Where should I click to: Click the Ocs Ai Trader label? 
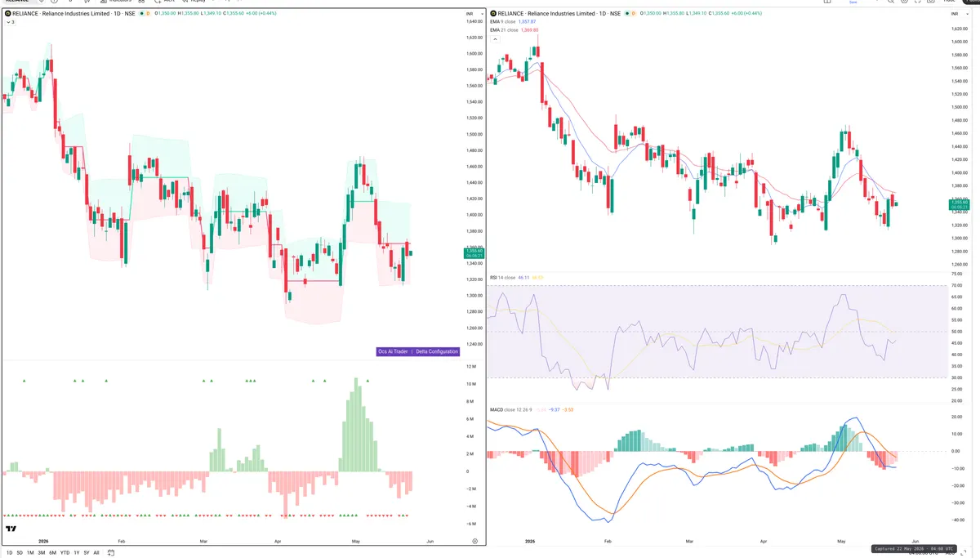point(392,351)
